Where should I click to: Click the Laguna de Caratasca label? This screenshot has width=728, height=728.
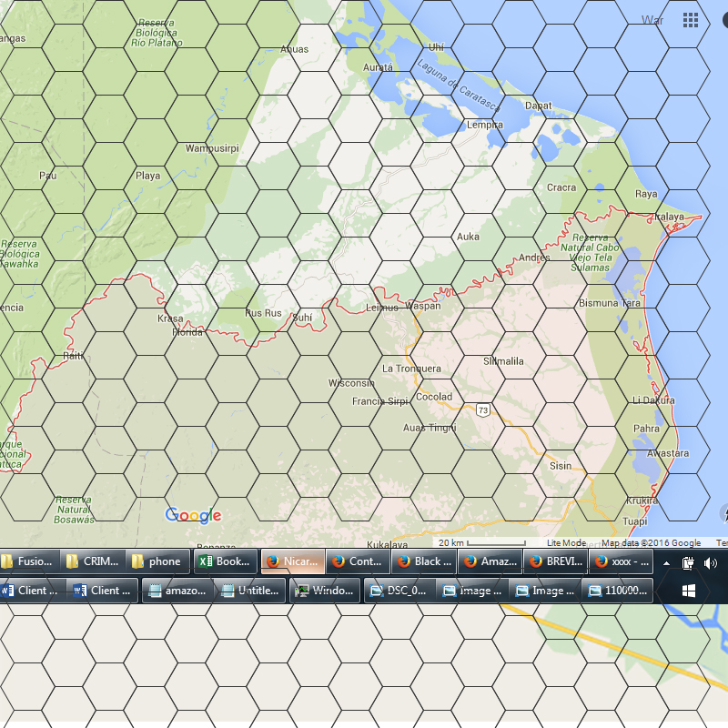point(459,86)
